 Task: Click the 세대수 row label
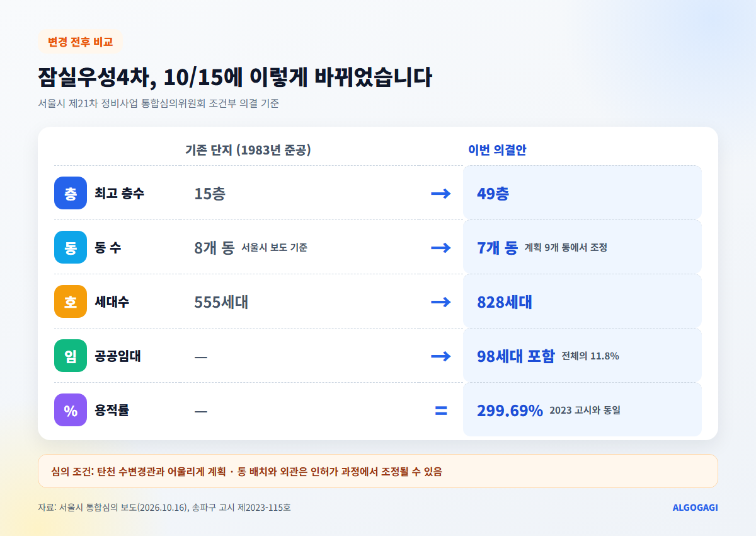tap(112, 301)
